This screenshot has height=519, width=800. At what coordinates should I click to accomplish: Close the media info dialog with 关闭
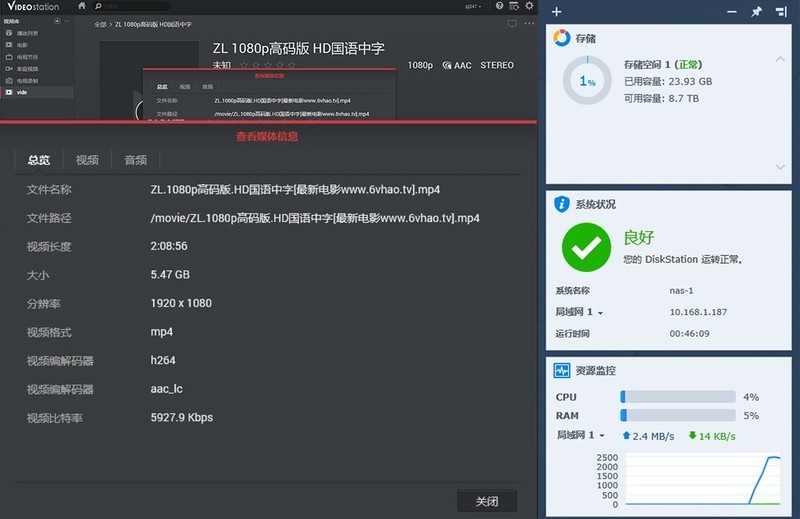tap(487, 501)
